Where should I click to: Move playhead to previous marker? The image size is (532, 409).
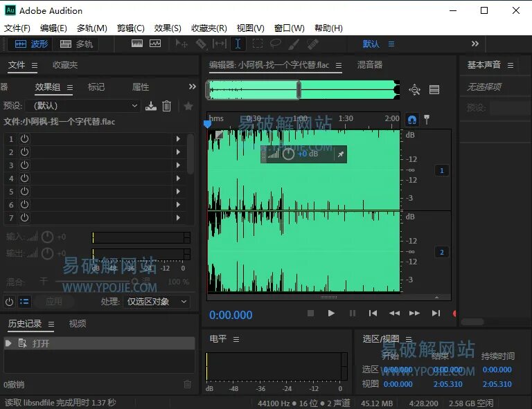coord(373,313)
